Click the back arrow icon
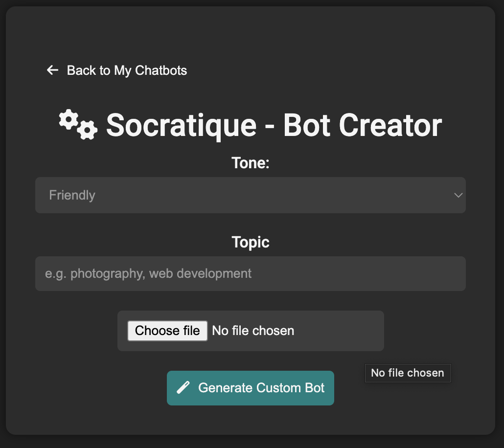The height and width of the screenshot is (448, 504). click(x=52, y=70)
